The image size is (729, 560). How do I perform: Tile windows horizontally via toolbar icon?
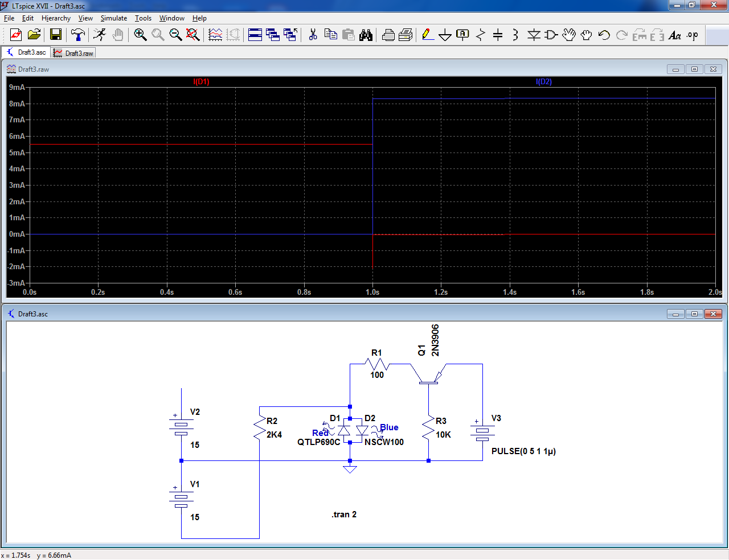[255, 35]
